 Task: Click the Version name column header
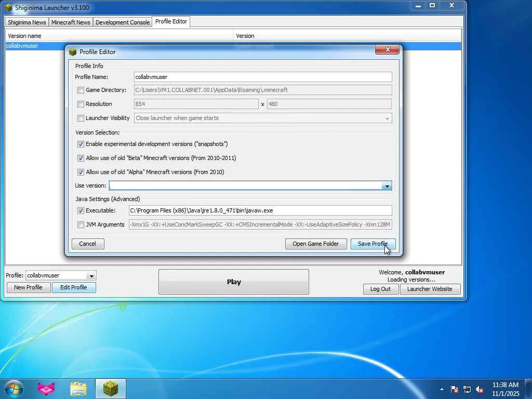119,36
